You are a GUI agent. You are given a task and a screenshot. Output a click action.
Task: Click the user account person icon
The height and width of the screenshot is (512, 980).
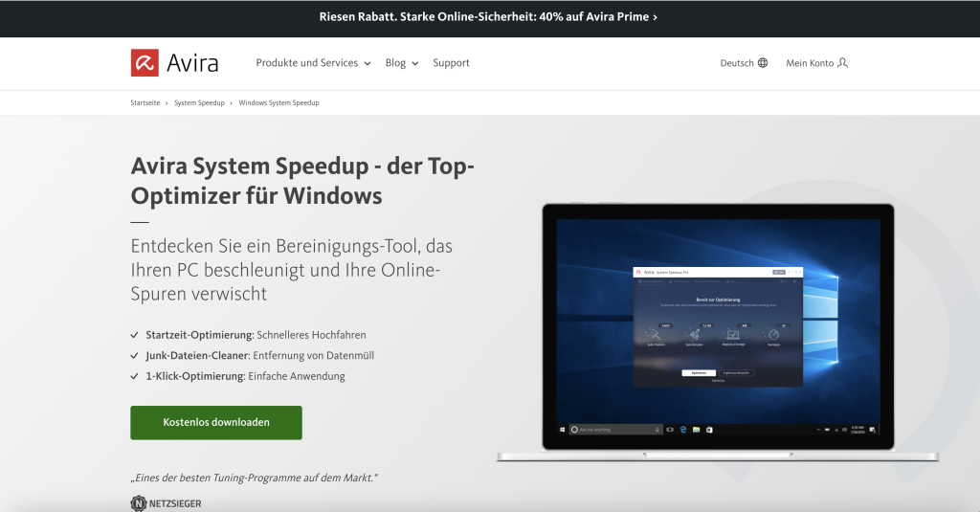(x=842, y=62)
